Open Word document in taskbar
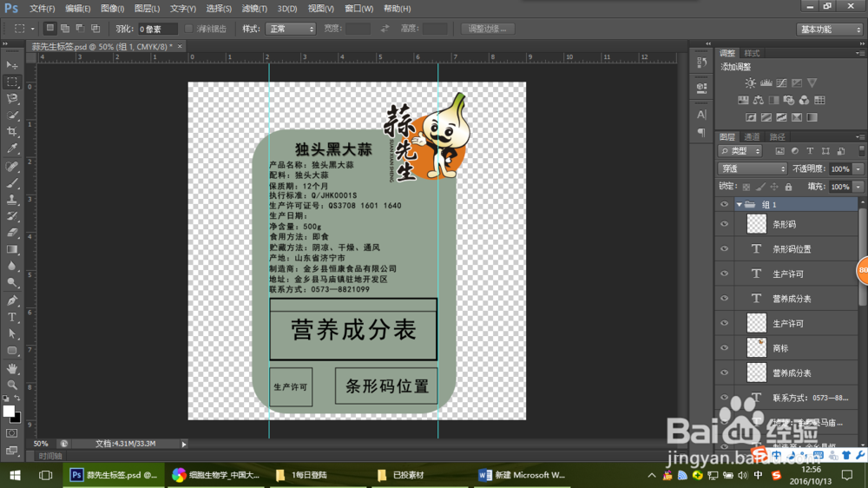Screen dimensions: 868x488 coord(521,475)
